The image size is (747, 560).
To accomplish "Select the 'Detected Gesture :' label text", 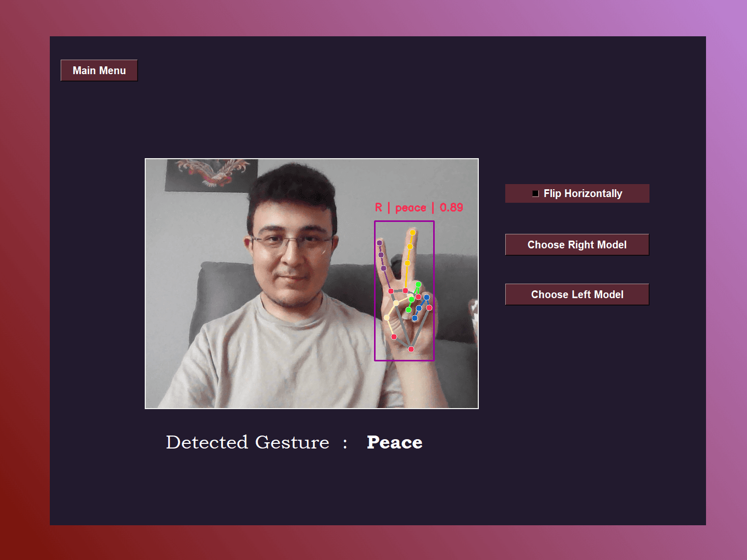I will tap(257, 442).
